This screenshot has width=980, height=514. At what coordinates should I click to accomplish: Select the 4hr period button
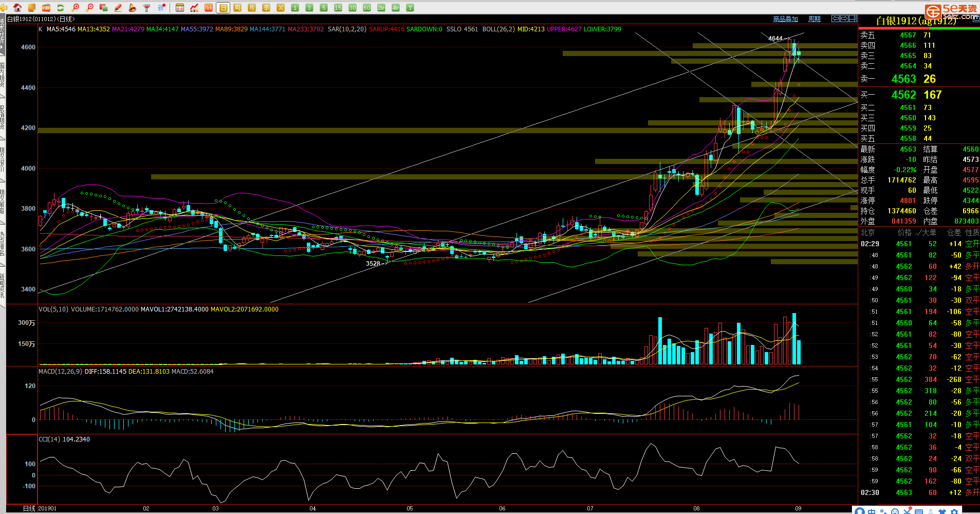point(396,8)
